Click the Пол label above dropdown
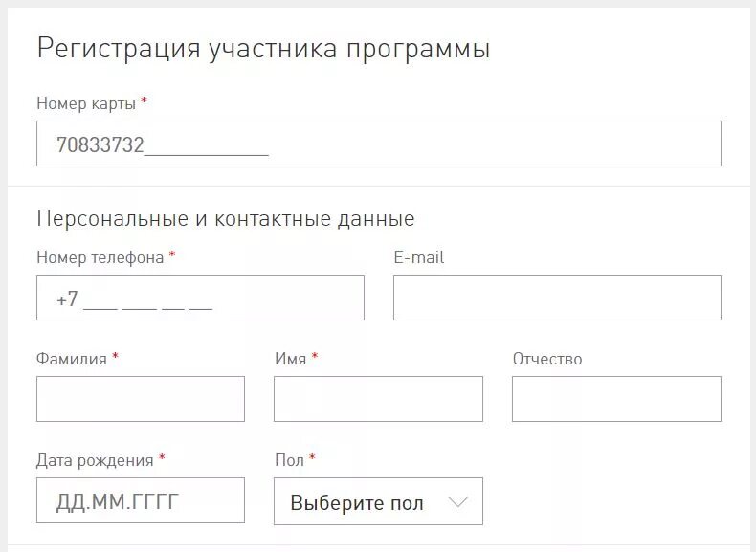Image resolution: width=756 pixels, height=552 pixels. (x=289, y=460)
